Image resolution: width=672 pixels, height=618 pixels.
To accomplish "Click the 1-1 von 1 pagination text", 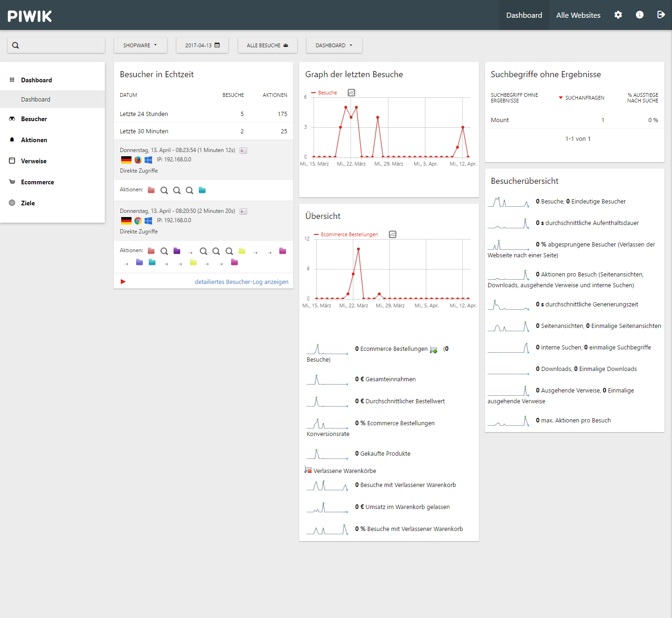I will (577, 138).
